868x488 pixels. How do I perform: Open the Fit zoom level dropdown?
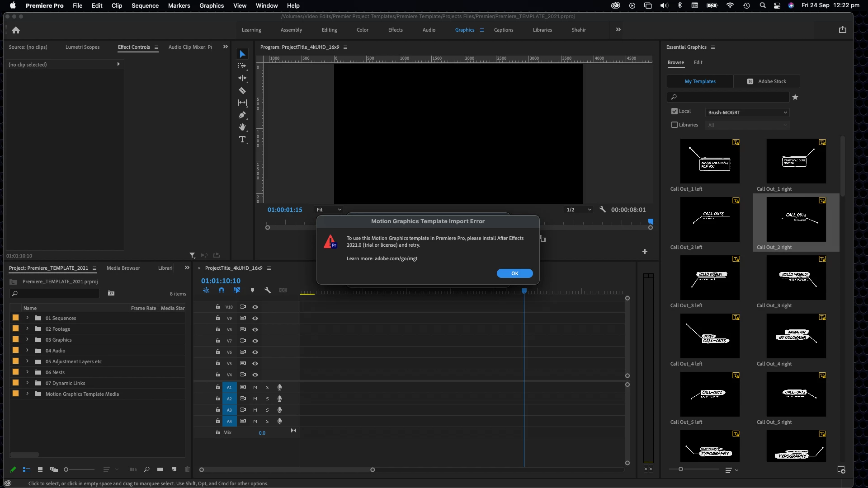click(x=329, y=210)
